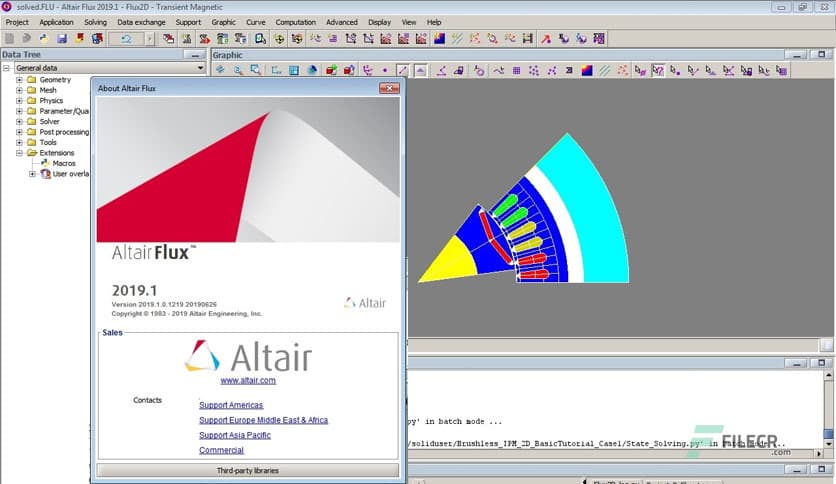Click the Zoom magnifier icon in Graphic toolbar
The image size is (836, 484).
click(x=238, y=70)
